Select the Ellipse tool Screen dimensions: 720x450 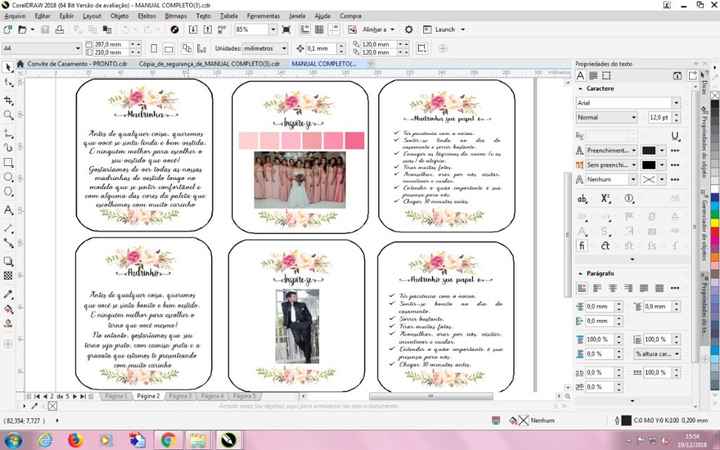tap(8, 177)
